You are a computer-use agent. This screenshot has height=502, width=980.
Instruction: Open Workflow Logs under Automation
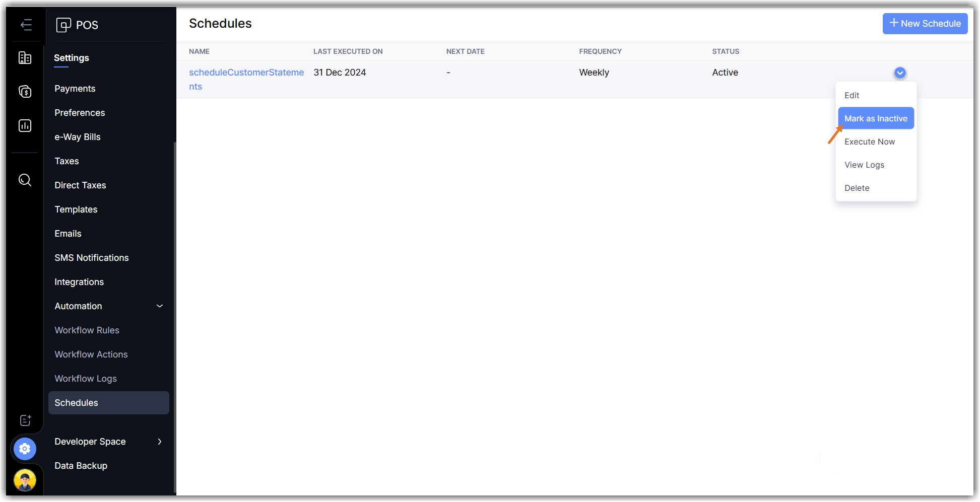(x=86, y=379)
